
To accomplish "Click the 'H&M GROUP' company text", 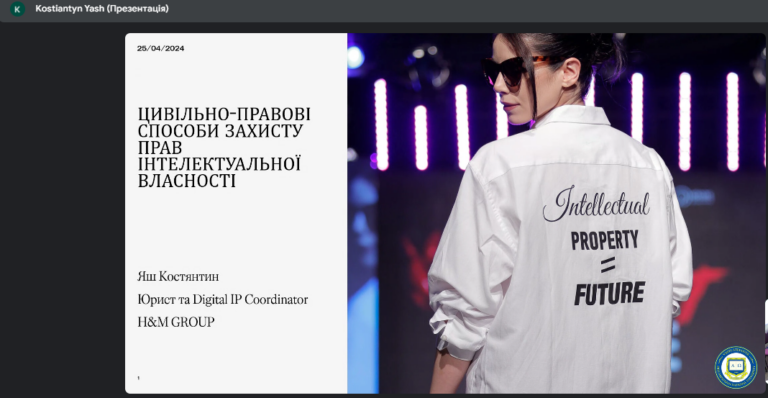I will pos(176,322).
